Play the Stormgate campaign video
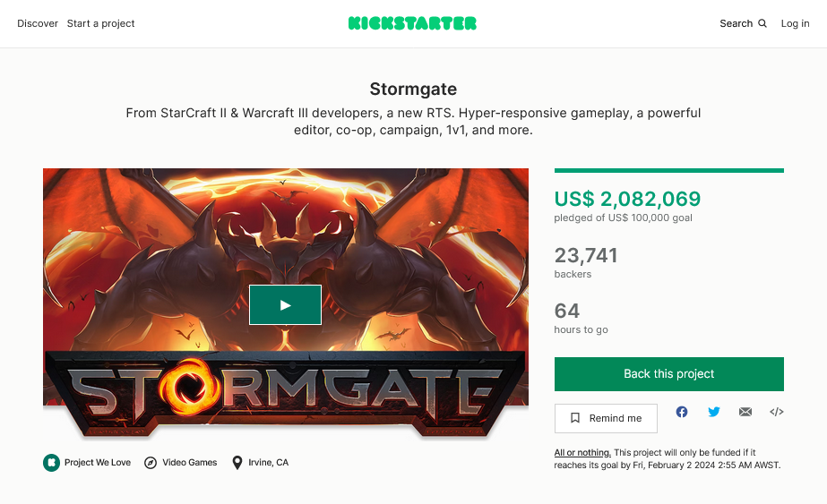This screenshot has width=827, height=504. pyautogui.click(x=285, y=304)
